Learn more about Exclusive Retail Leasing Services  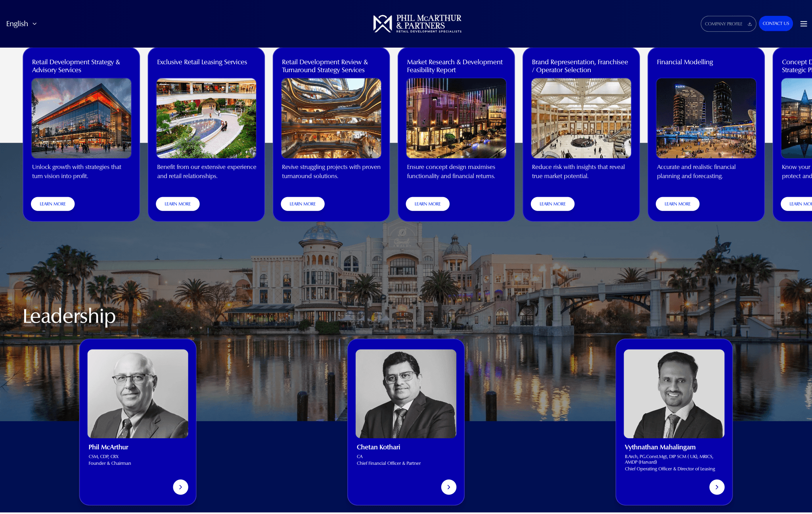[x=178, y=204]
